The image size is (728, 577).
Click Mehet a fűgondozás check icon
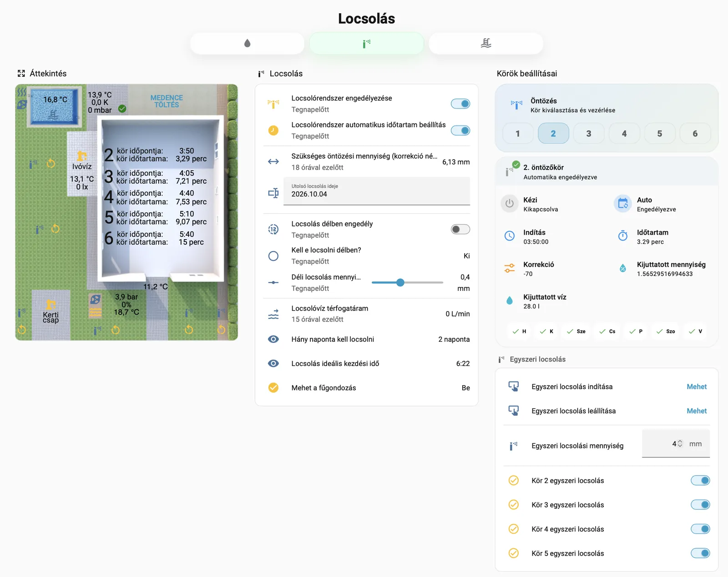click(x=273, y=387)
